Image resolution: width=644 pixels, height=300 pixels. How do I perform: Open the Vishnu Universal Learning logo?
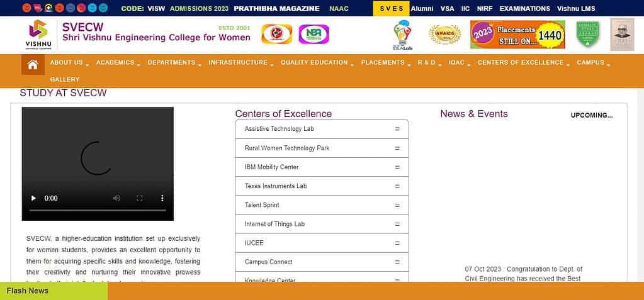click(38, 35)
